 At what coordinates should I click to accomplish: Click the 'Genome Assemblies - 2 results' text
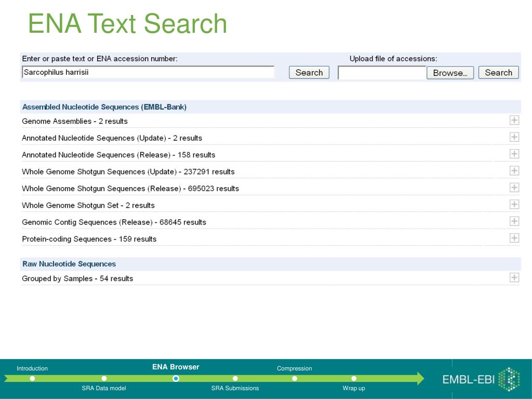[75, 121]
